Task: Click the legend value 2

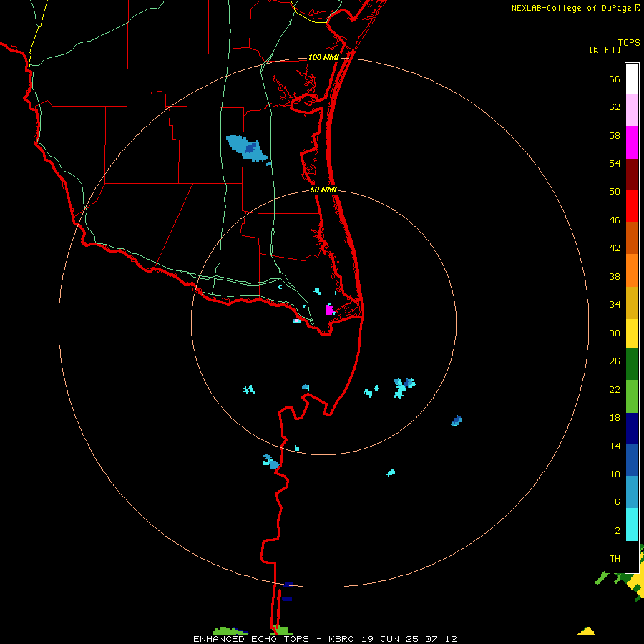Action: [x=618, y=531]
